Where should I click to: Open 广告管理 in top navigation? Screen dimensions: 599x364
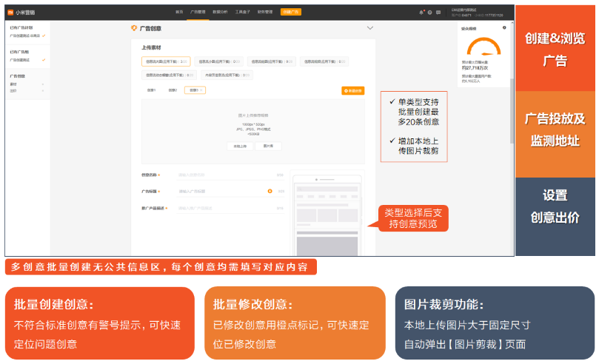click(198, 12)
